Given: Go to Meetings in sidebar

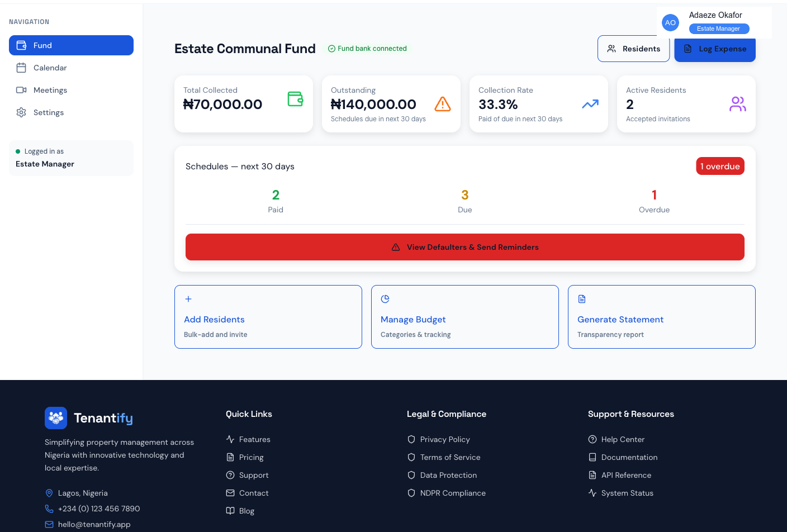Looking at the screenshot, I should [x=71, y=90].
